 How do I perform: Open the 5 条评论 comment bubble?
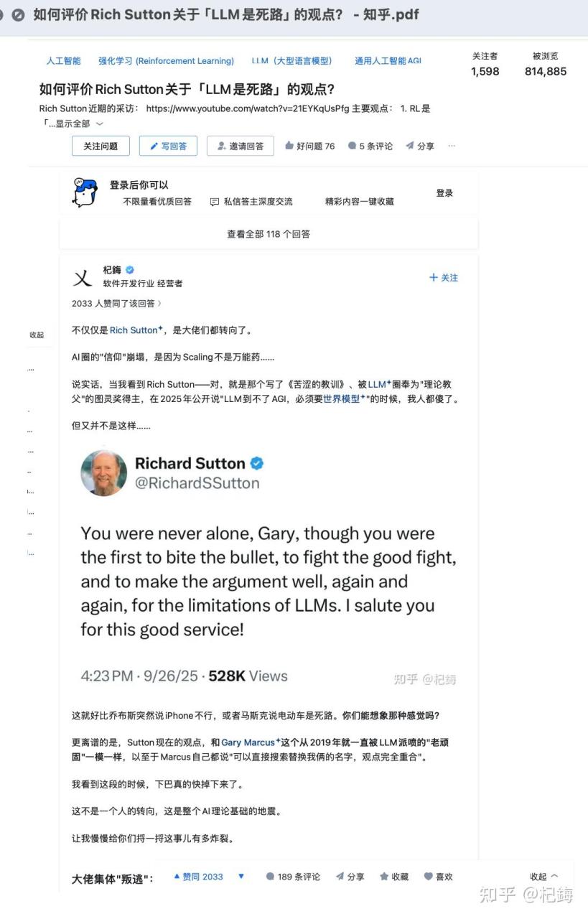(x=352, y=146)
